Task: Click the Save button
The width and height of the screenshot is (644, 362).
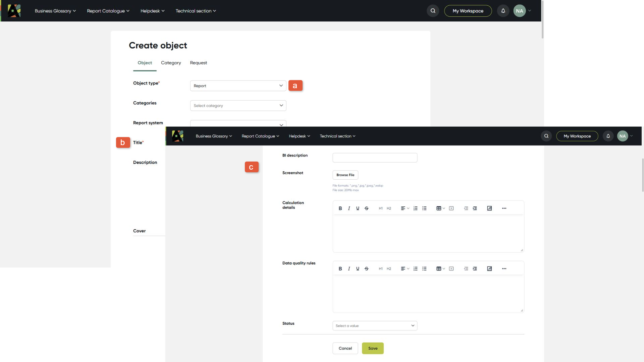Action: pos(373,348)
